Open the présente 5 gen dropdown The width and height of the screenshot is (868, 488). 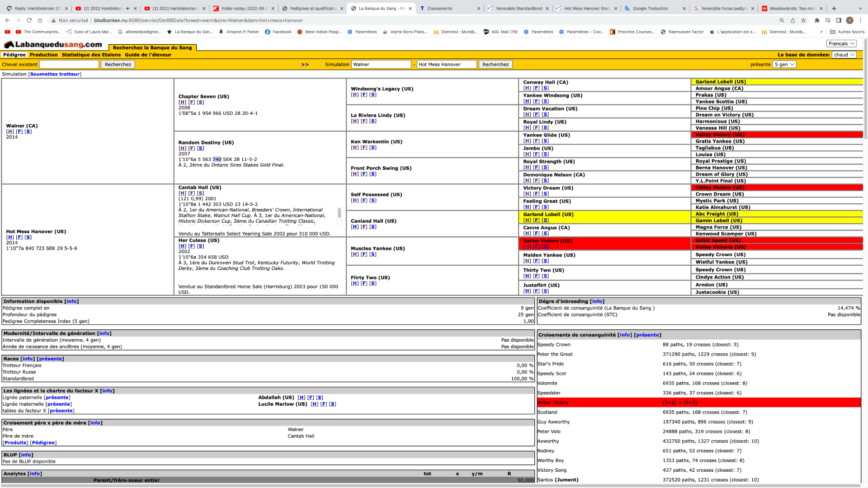click(x=784, y=64)
